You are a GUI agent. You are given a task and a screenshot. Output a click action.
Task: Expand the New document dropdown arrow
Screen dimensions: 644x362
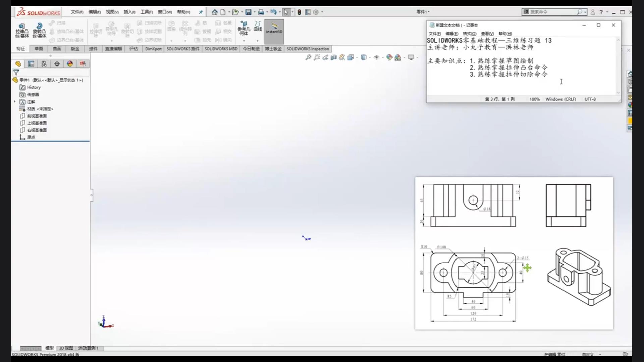pos(229,12)
